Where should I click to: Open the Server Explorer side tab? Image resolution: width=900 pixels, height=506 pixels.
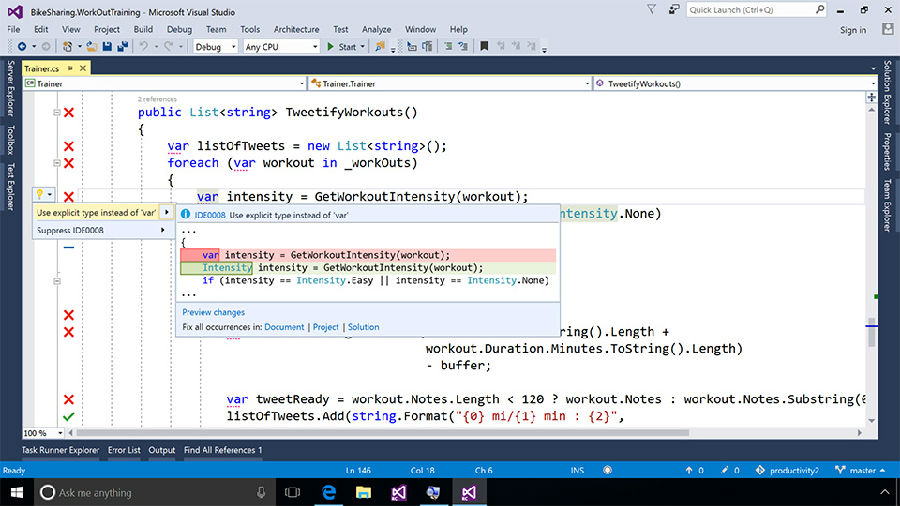pyautogui.click(x=10, y=88)
